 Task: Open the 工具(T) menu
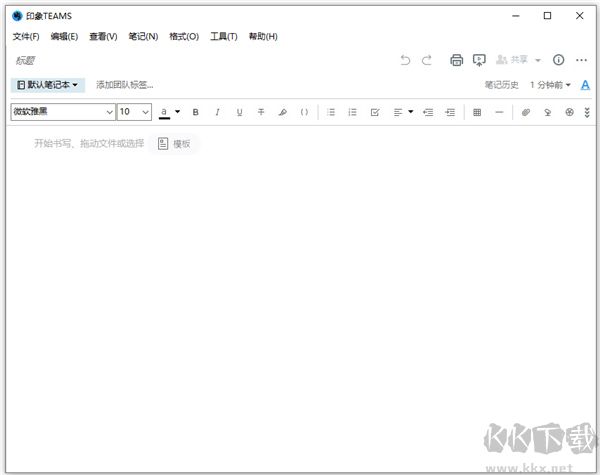[224, 36]
